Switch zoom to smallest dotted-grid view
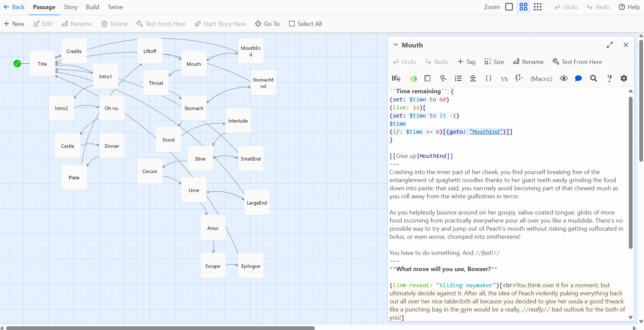The height and width of the screenshot is (330, 644). (538, 7)
